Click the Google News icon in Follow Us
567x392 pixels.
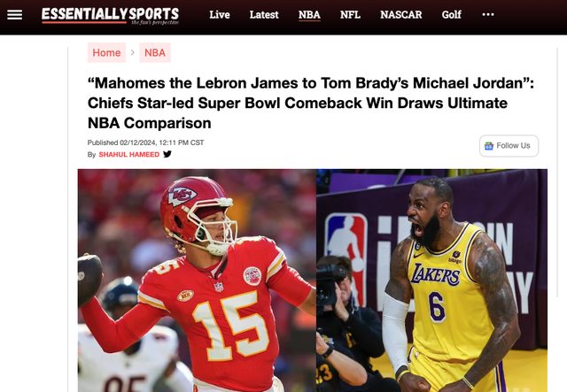click(489, 146)
